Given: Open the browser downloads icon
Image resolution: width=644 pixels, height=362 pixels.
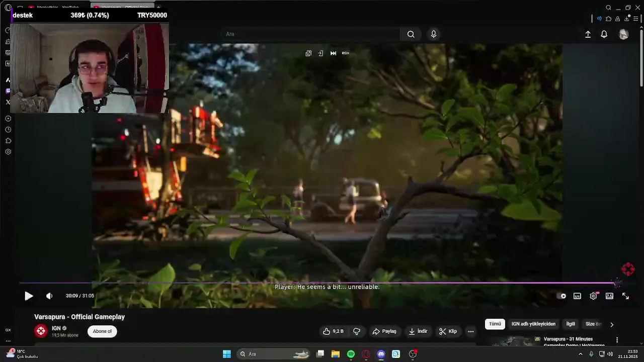Looking at the screenshot, I should [x=627, y=19].
